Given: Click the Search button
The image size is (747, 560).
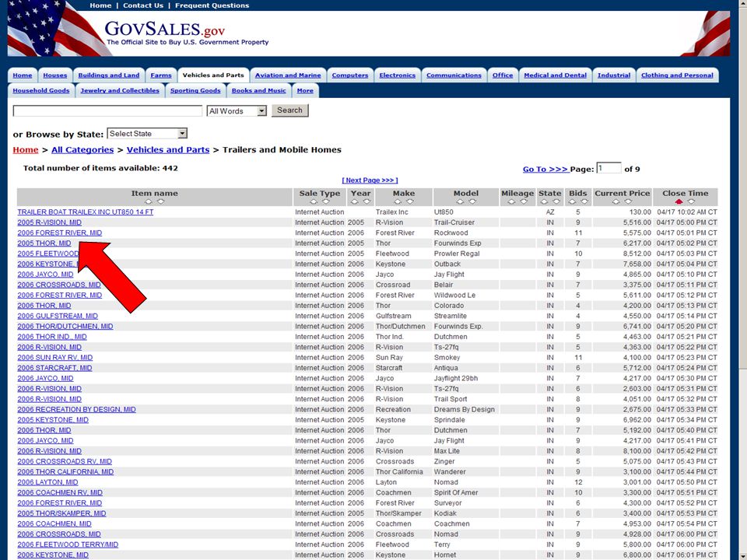Looking at the screenshot, I should (289, 110).
